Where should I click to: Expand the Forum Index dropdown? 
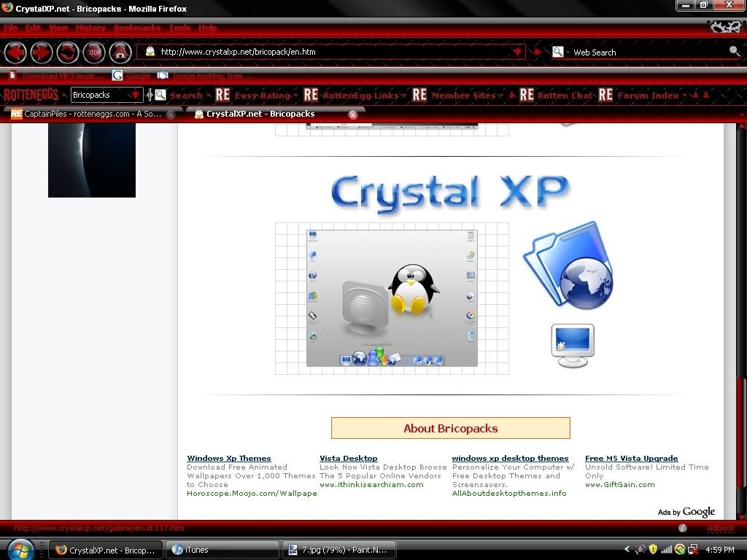click(684, 96)
